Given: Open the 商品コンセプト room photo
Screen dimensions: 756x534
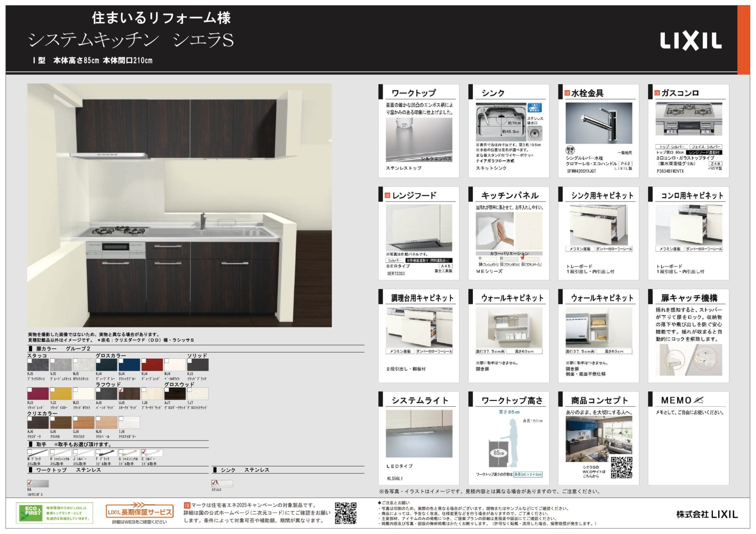Looking at the screenshot, I should click(x=599, y=439).
